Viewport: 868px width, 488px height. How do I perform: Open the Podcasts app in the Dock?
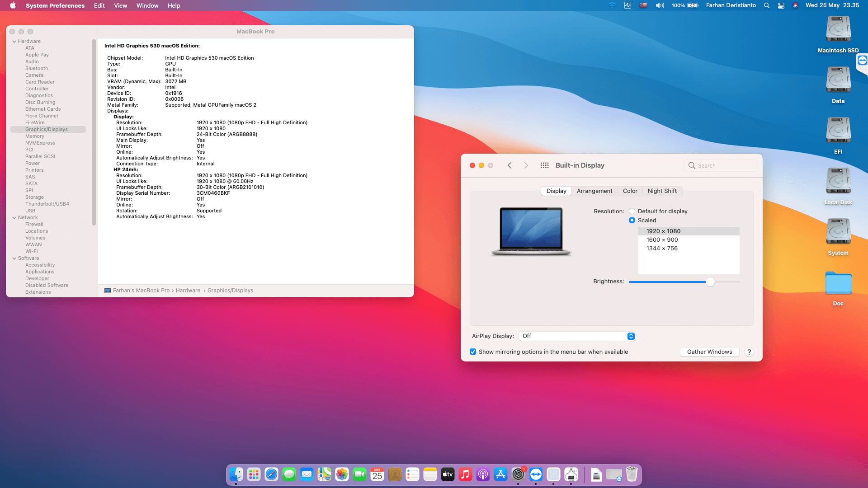483,474
